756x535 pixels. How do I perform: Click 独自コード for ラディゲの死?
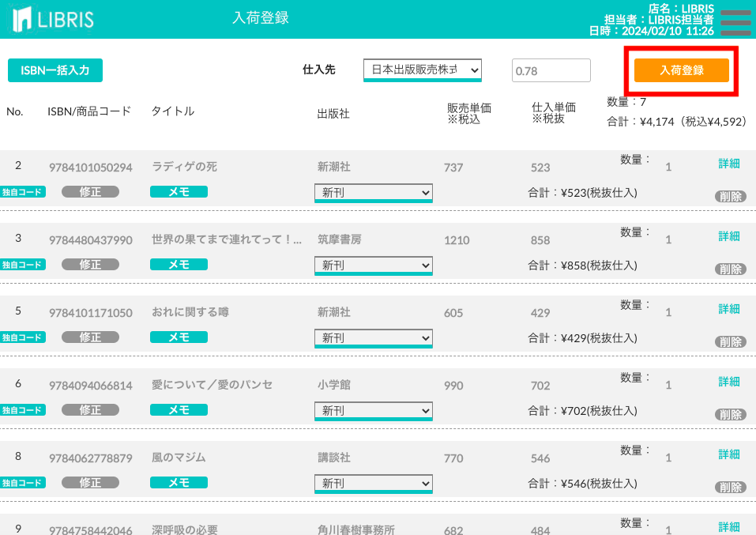tap(23, 192)
